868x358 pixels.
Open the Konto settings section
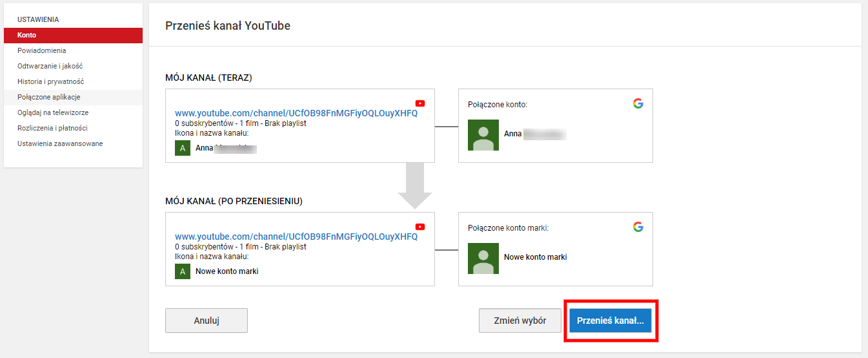(x=73, y=35)
